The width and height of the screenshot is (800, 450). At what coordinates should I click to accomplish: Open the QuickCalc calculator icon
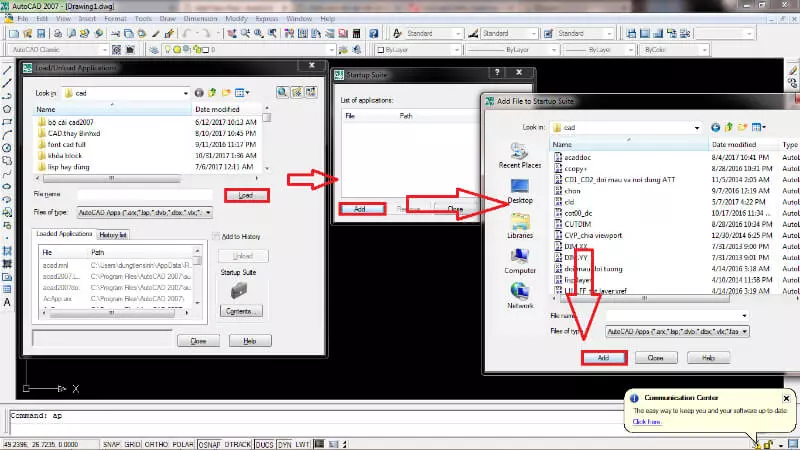[x=356, y=34]
